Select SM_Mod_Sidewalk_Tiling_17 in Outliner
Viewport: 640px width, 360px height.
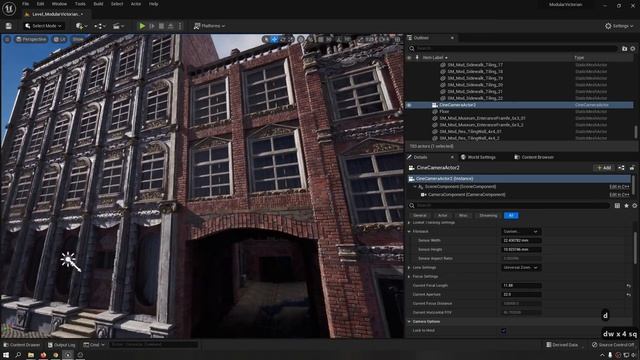(475, 65)
